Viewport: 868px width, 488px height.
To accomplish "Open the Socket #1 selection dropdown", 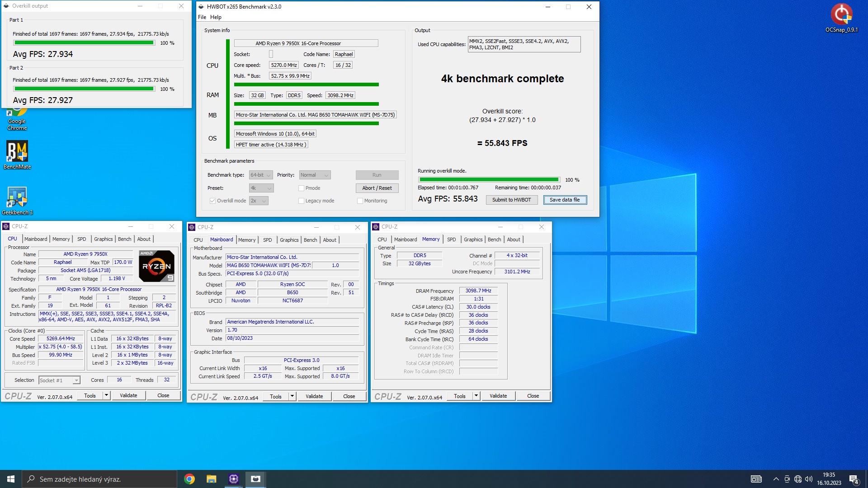I will click(x=59, y=380).
